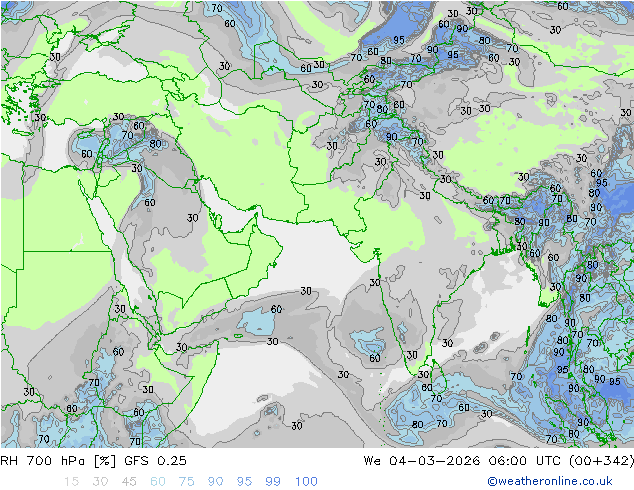Click the legend value 15
Screen dimensions: 634x490
(x=71, y=481)
